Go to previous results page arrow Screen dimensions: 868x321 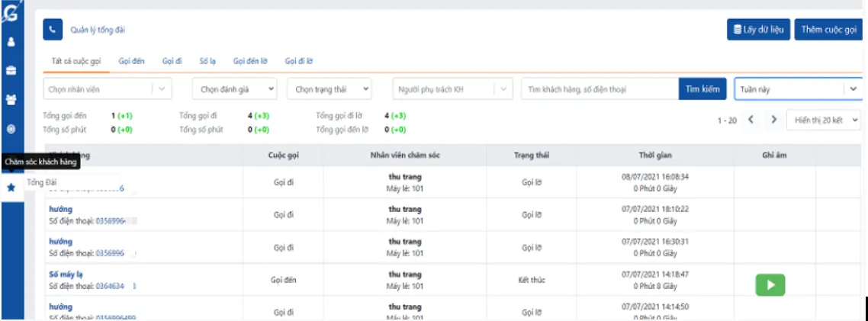(751, 120)
